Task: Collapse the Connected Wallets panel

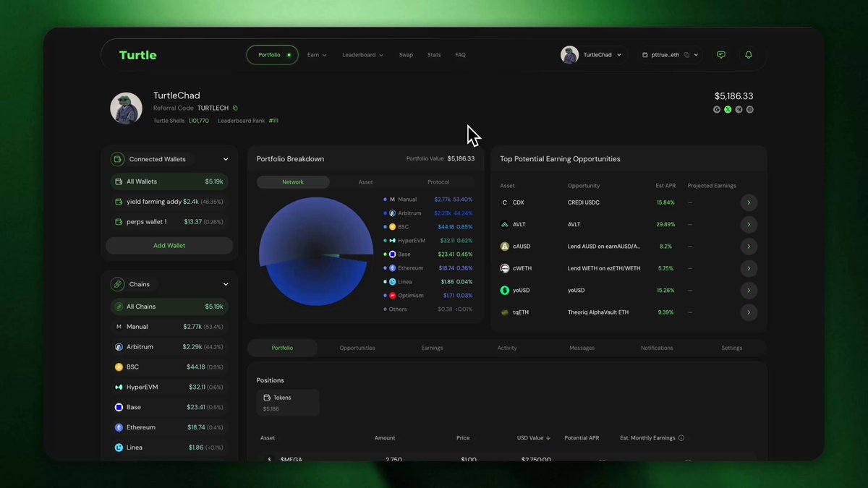Action: click(226, 159)
